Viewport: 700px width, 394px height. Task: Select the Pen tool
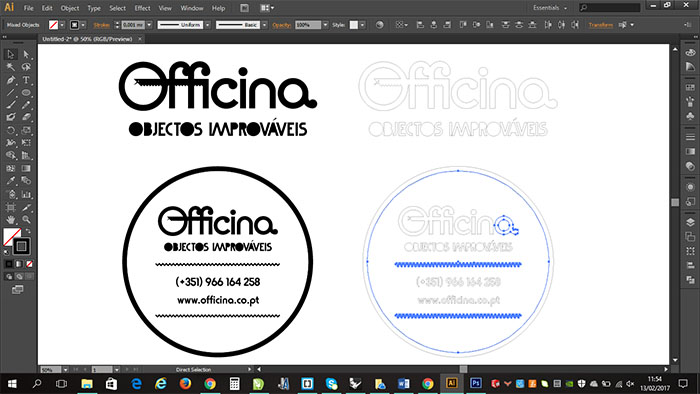[x=11, y=80]
